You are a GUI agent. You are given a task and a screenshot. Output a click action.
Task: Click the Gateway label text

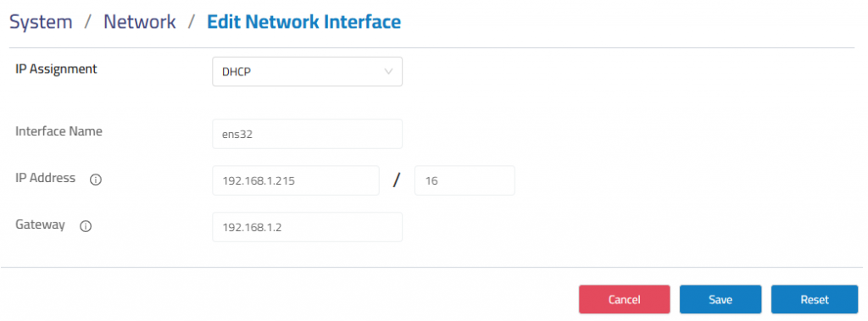tap(40, 224)
